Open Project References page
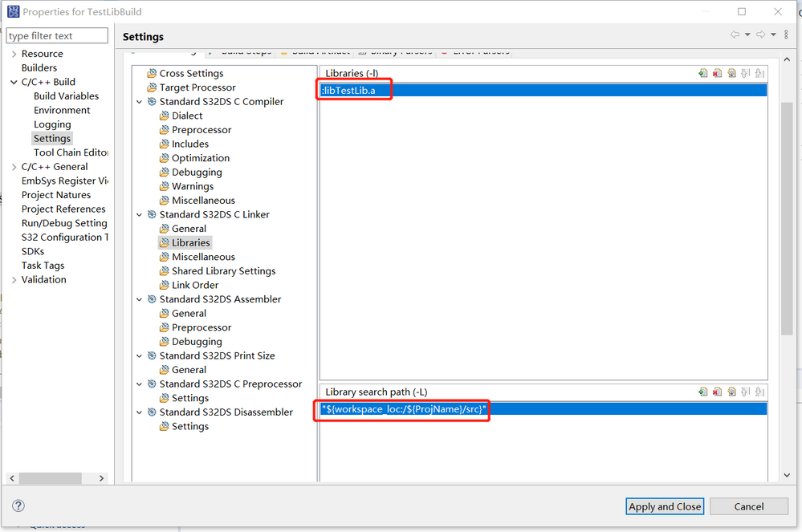The height and width of the screenshot is (532, 802). [63, 209]
